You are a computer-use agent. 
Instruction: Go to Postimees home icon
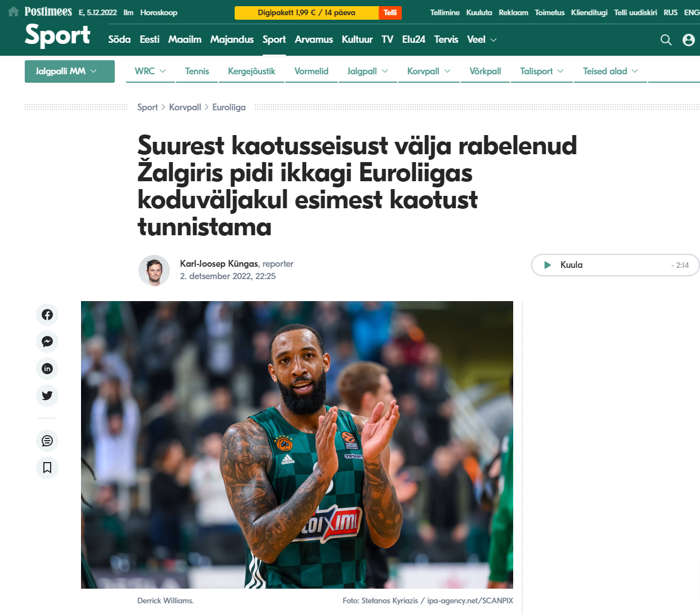coord(14,12)
